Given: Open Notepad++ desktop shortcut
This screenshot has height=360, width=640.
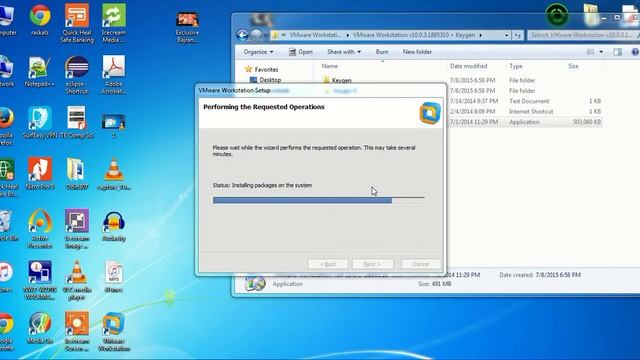Looking at the screenshot, I should tap(40, 71).
